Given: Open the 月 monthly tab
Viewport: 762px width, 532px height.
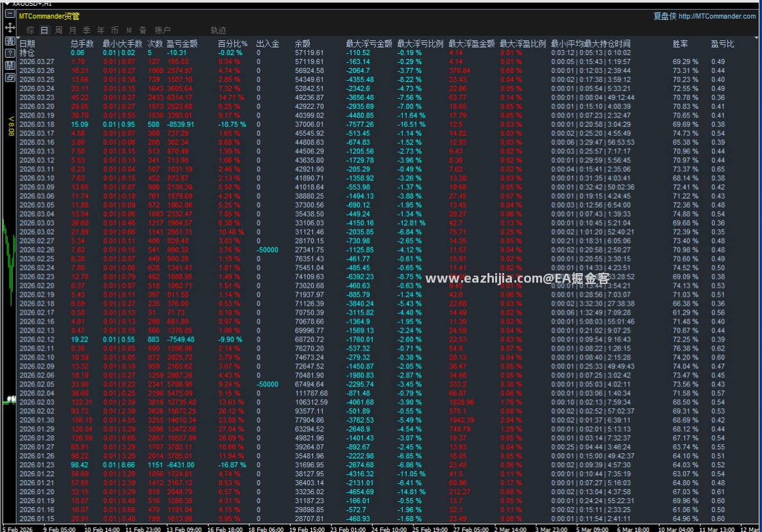Looking at the screenshot, I should (x=72, y=30).
